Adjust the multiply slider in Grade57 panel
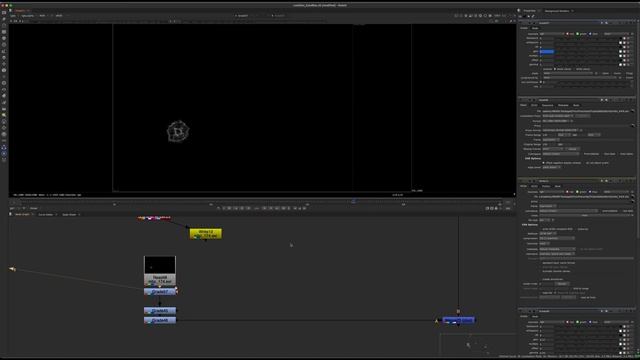The height and width of the screenshot is (360, 640). point(586,56)
